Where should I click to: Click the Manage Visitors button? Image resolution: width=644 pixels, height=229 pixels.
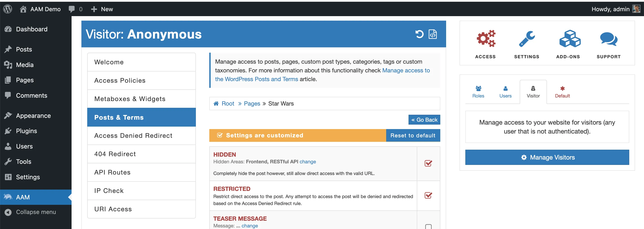click(547, 157)
